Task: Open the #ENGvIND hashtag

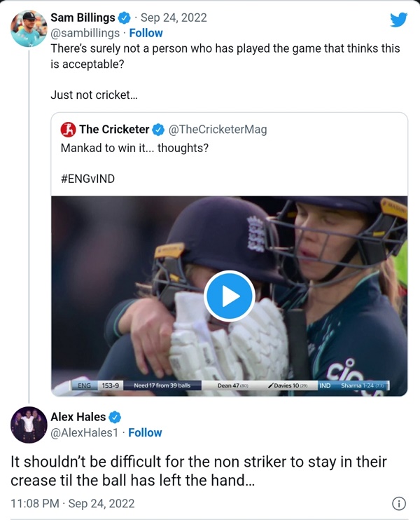Action: [x=87, y=179]
